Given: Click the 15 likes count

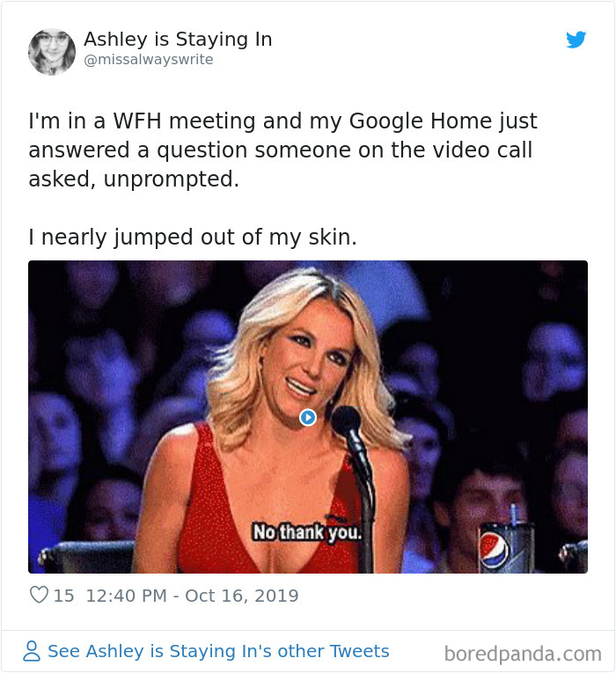Looking at the screenshot, I should (63, 596).
